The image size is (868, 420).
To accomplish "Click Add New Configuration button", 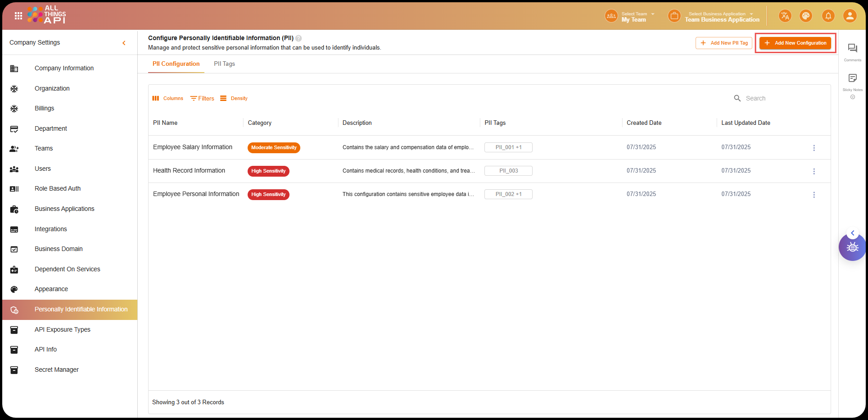I will point(795,43).
